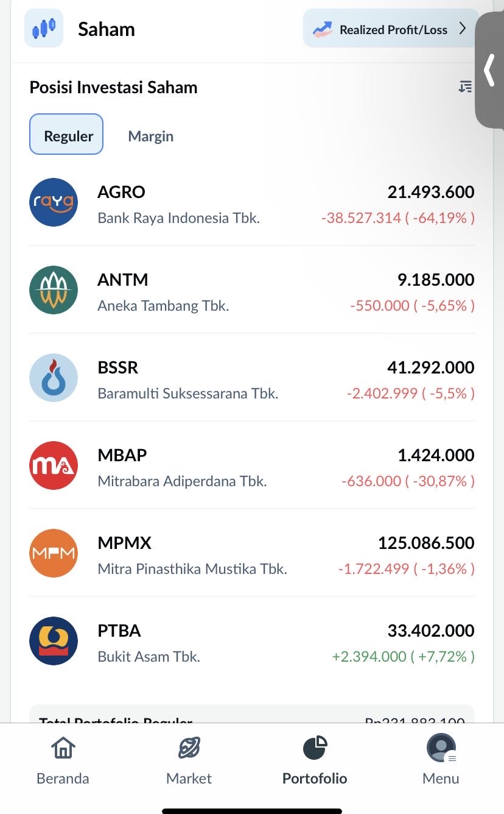Open the Menu profile tab
504x814 pixels.
(x=441, y=748)
